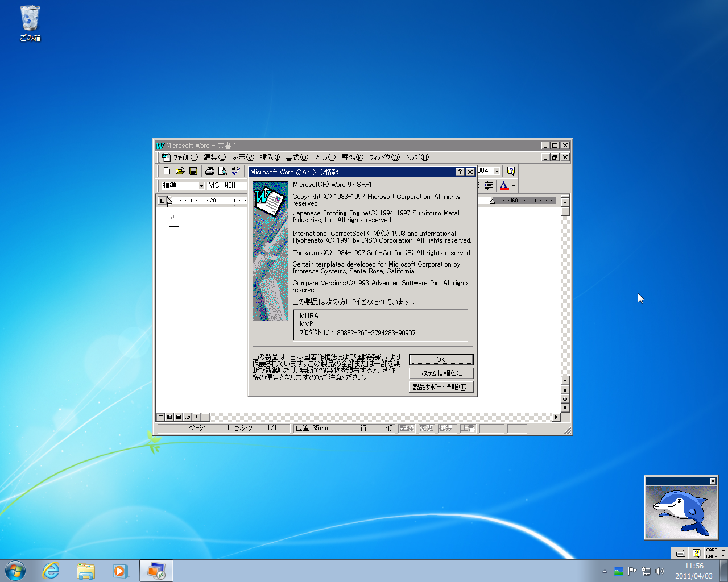Click the Action Center flag tray icon
The width and height of the screenshot is (728, 582).
pos(632,571)
